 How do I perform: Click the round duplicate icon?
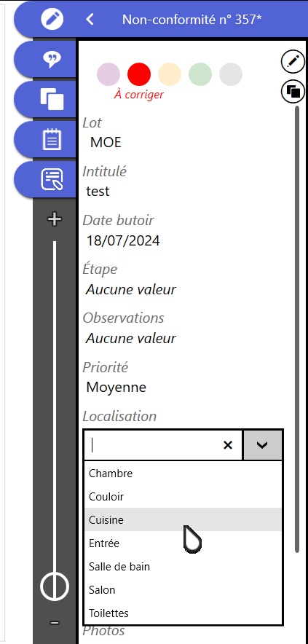coord(293,91)
